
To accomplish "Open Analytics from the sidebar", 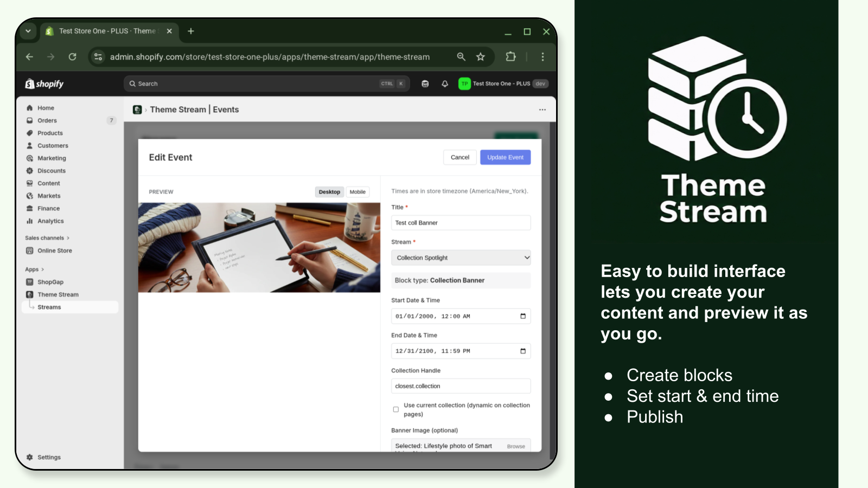I will pos(30,221).
